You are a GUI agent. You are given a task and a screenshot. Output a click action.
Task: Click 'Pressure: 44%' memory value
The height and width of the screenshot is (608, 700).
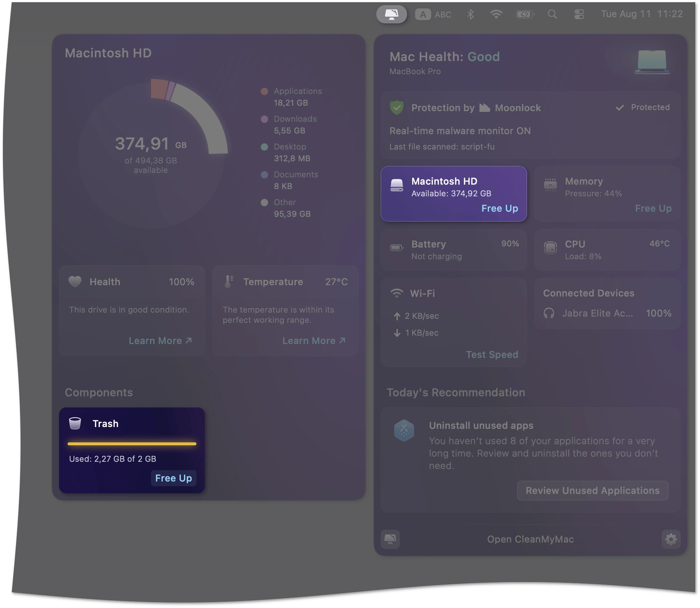(x=593, y=193)
